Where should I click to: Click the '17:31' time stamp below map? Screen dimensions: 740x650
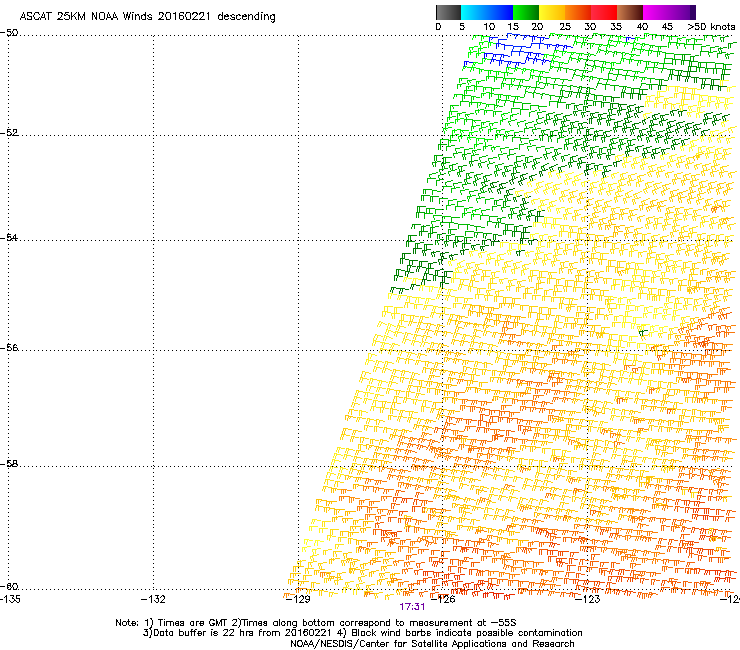[412, 607]
